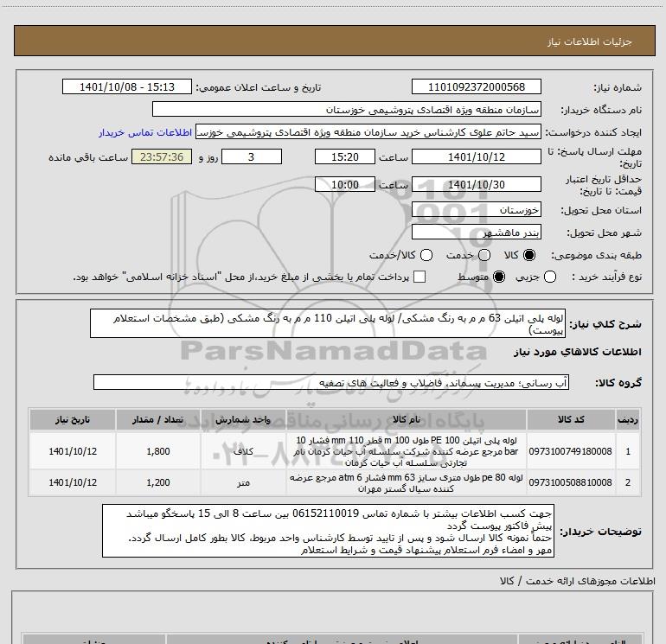The image size is (666, 644).
Task: Click the اطلاعات کالاهای مورد نیاز heading
Action: tap(577, 352)
